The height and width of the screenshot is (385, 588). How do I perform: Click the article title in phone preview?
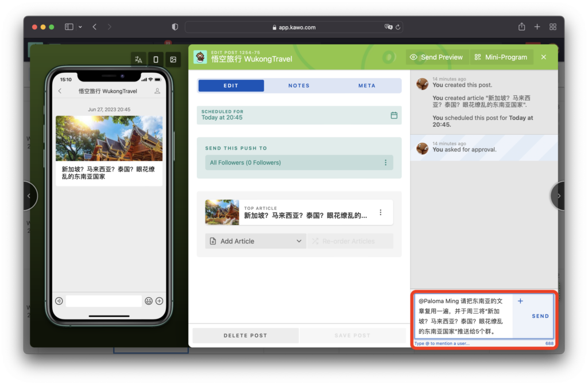108,173
